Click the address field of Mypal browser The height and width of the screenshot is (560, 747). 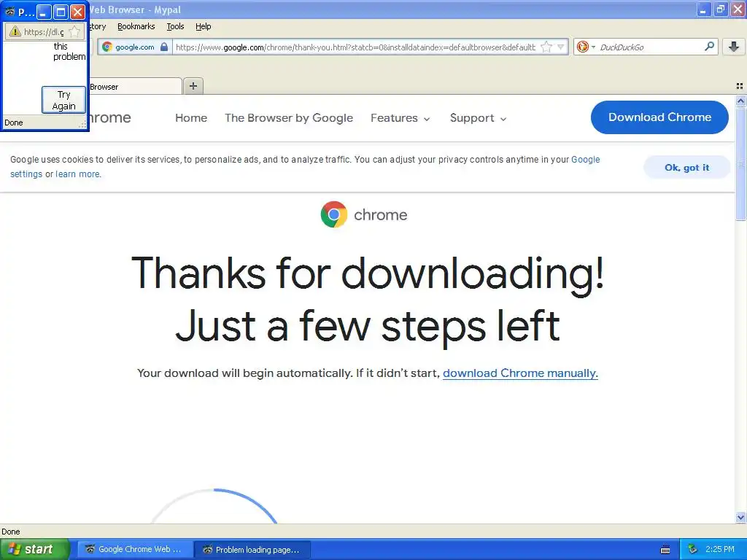click(x=355, y=47)
